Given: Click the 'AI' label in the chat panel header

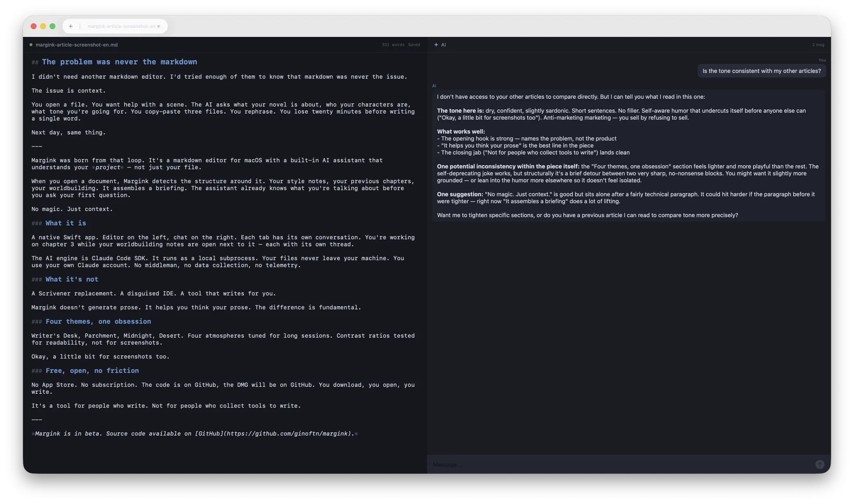Looking at the screenshot, I should pos(443,45).
